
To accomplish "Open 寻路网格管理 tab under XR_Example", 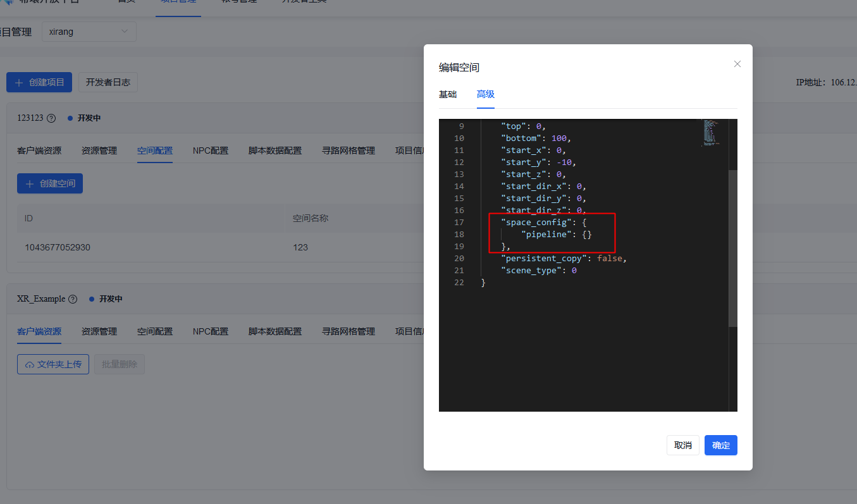I will [x=348, y=331].
